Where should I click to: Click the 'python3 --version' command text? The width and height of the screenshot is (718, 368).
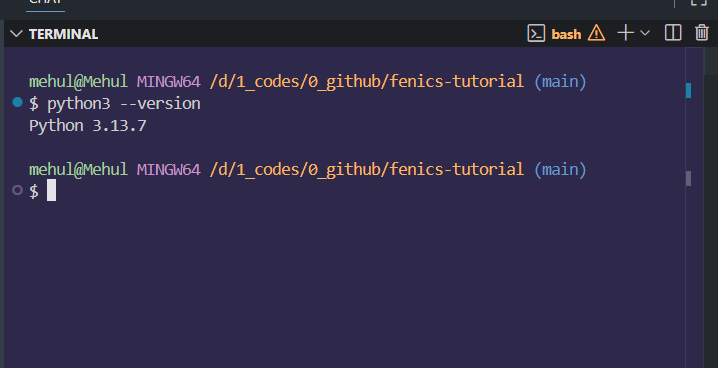pos(124,104)
